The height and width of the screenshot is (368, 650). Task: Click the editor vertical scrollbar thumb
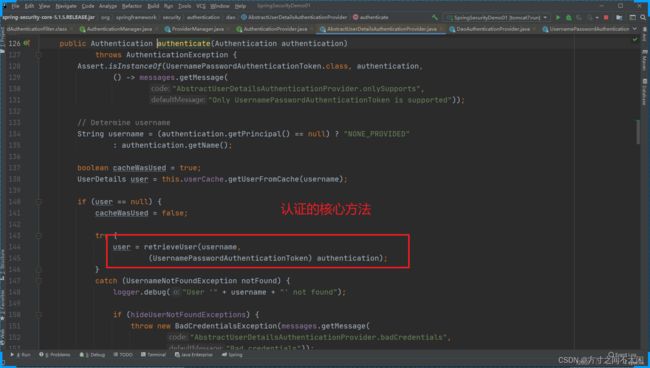click(638, 132)
